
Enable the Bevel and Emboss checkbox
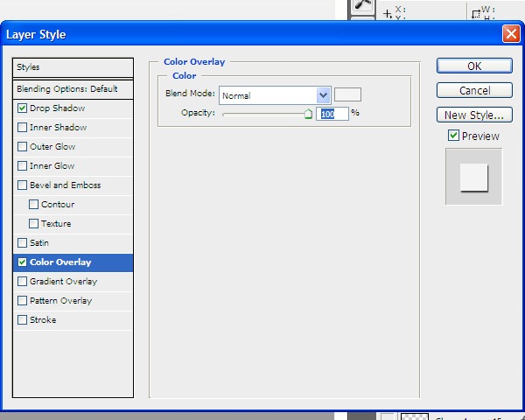(x=22, y=185)
